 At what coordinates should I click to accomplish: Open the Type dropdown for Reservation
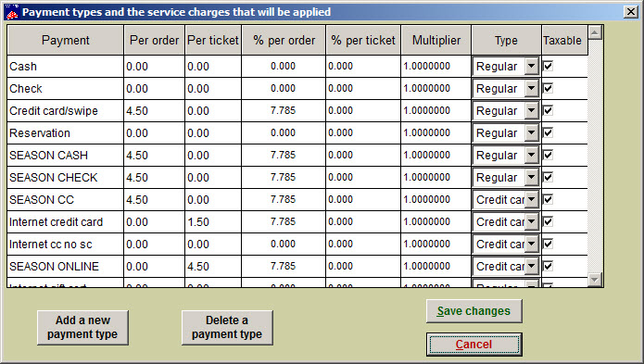[532, 132]
